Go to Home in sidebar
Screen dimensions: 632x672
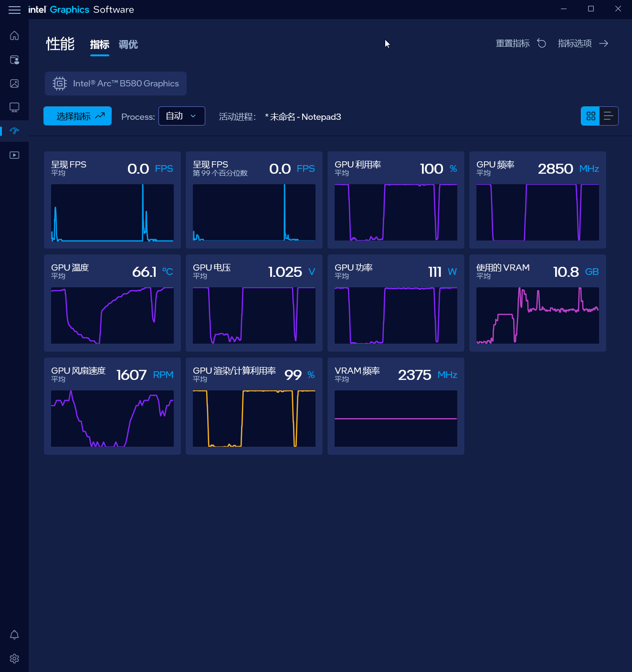click(x=14, y=36)
